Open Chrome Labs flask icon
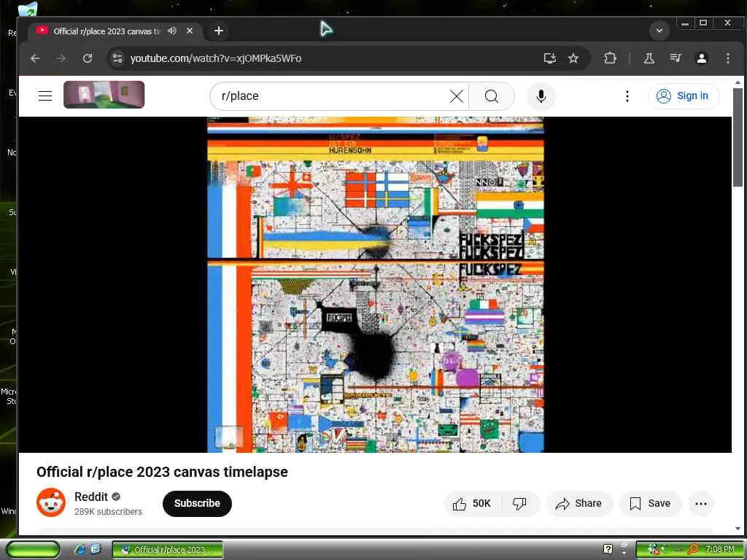 tap(649, 58)
